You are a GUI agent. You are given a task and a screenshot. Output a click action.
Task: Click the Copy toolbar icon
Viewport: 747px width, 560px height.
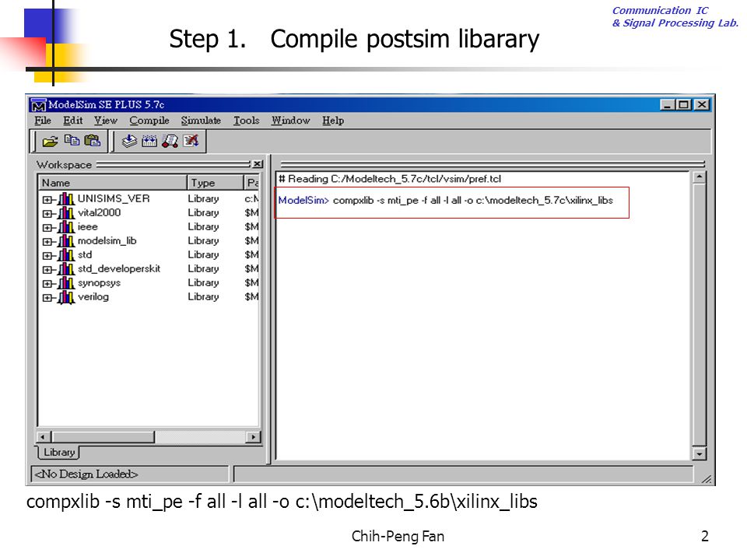[x=72, y=141]
